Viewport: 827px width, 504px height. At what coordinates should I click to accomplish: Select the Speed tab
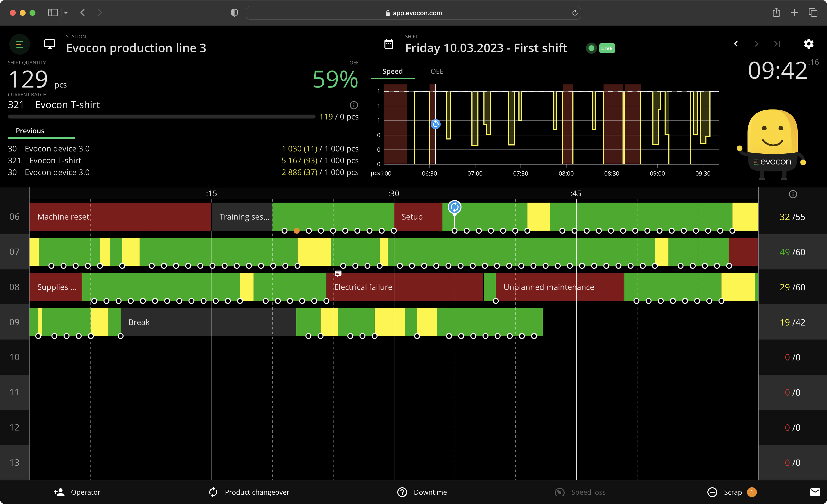[393, 71]
